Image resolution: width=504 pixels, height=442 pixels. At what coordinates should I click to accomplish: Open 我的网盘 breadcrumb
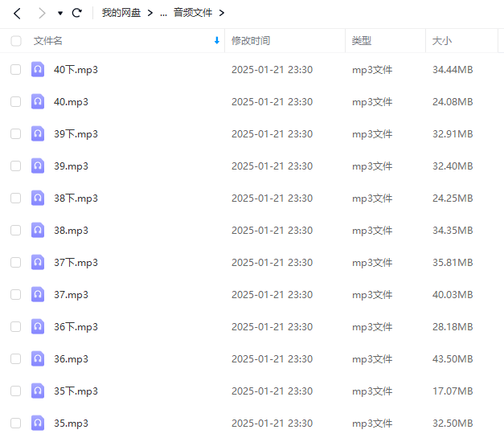coord(121,13)
